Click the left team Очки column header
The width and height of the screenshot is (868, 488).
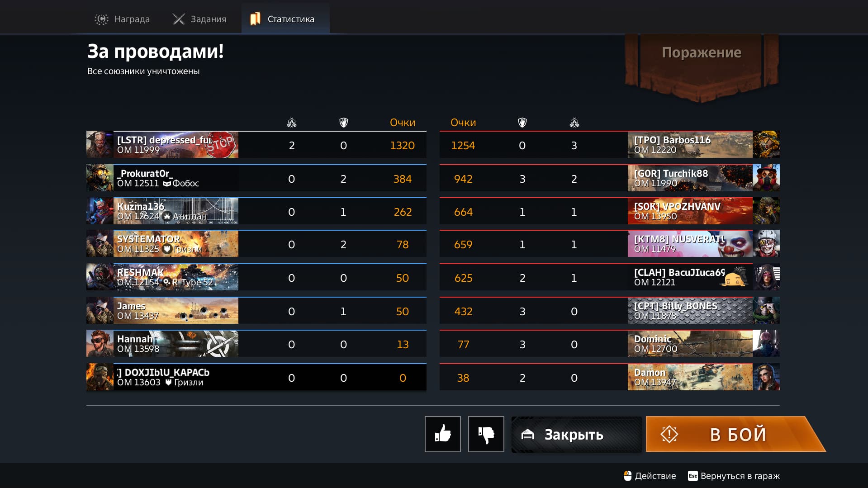[x=403, y=123]
